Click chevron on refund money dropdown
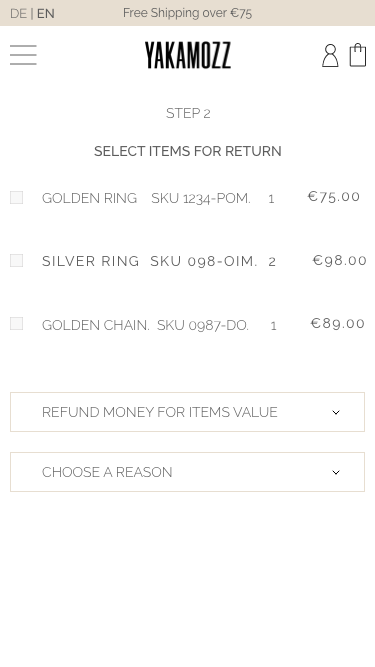Screen dimensions: 375x667 [336, 412]
